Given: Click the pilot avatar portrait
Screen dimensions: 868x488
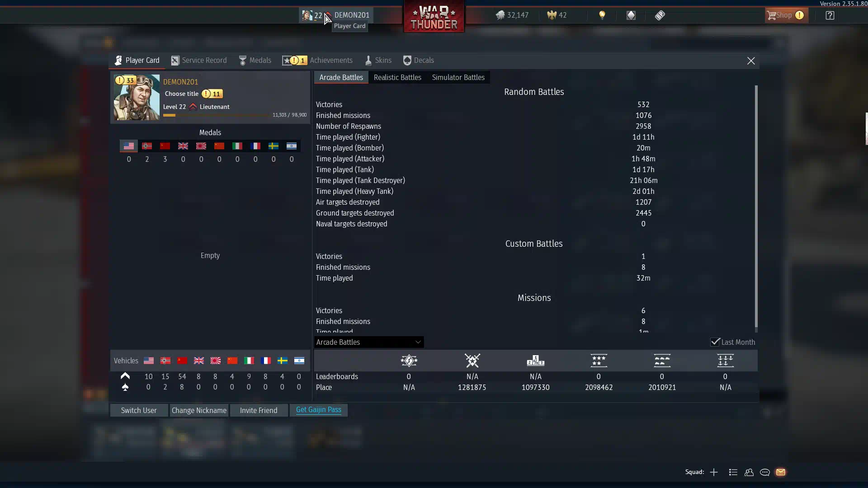Looking at the screenshot, I should pos(137,97).
